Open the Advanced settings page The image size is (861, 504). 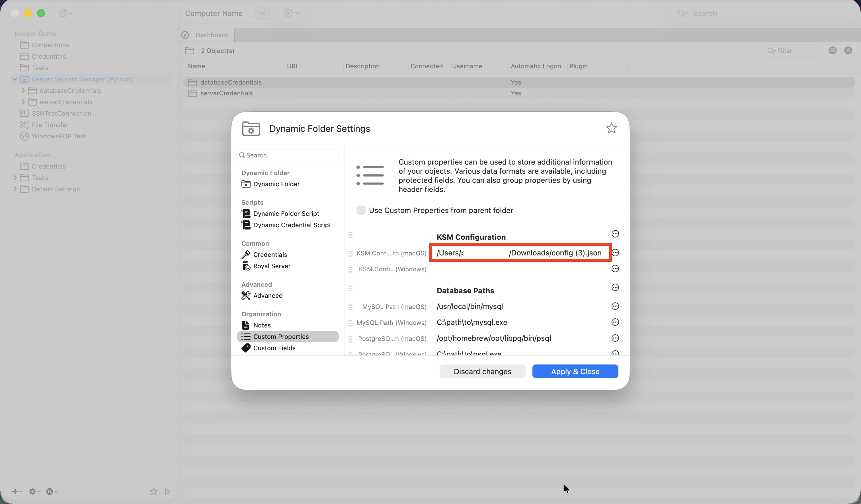pos(268,296)
